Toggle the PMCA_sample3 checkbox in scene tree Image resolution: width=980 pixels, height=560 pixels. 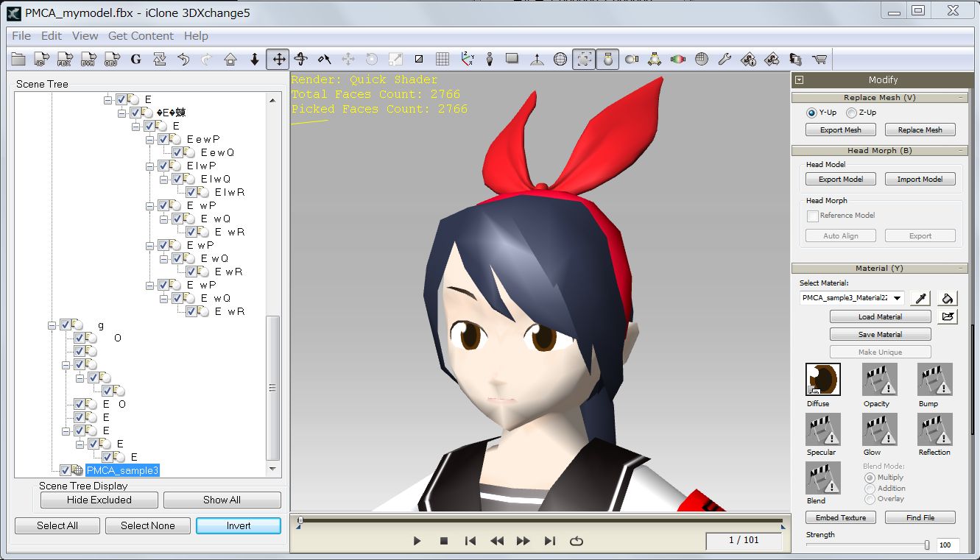pos(66,470)
